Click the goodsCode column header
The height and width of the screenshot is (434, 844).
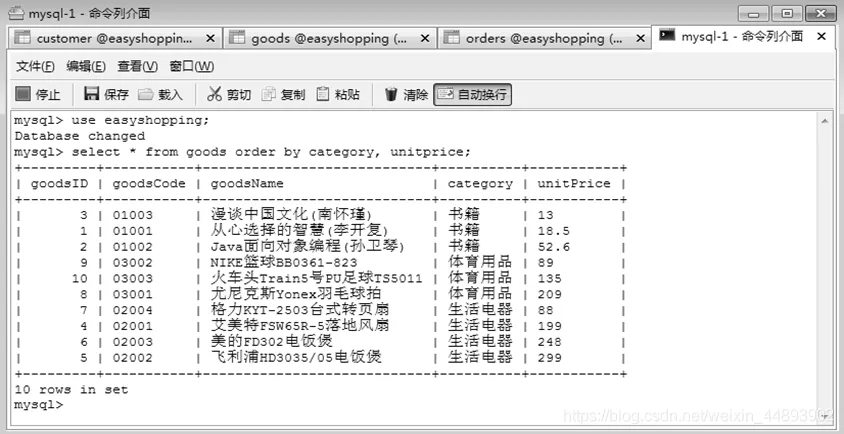[x=149, y=184]
